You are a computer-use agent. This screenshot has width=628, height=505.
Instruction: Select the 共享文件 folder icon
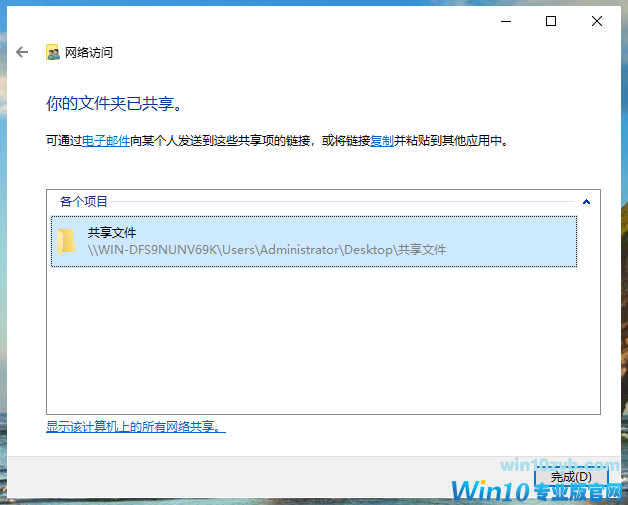pyautogui.click(x=66, y=241)
